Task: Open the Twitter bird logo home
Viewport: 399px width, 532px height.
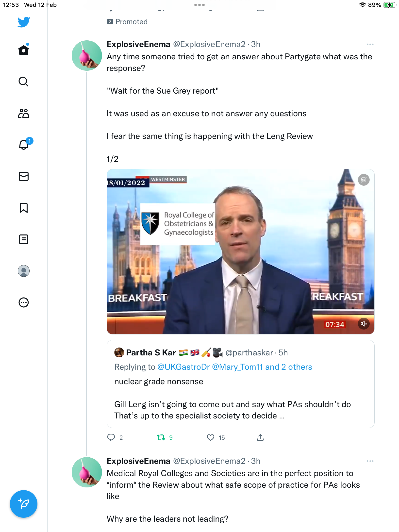Action: [24, 22]
